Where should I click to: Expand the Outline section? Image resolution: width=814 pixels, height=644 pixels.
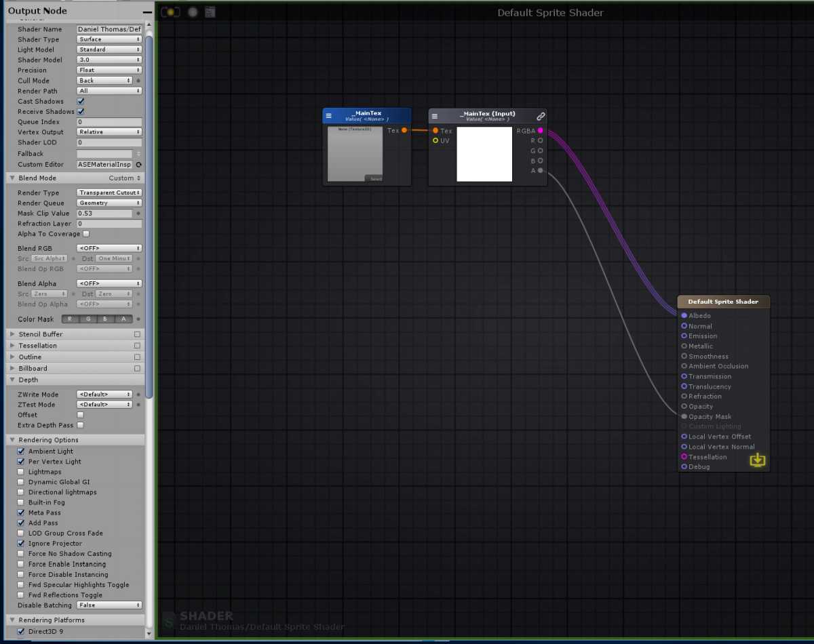click(12, 357)
